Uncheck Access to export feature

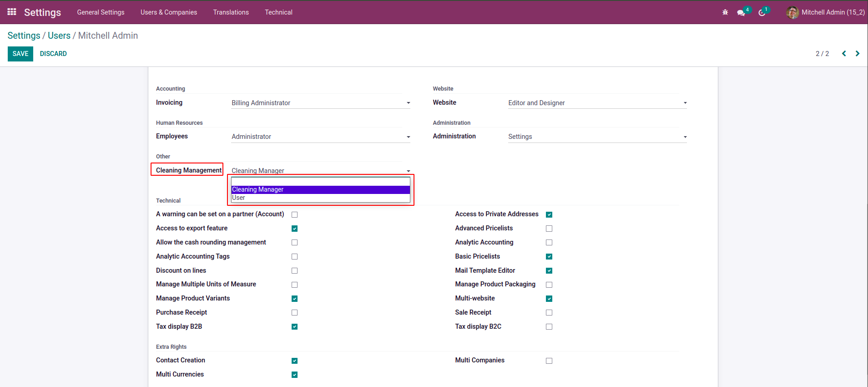294,229
